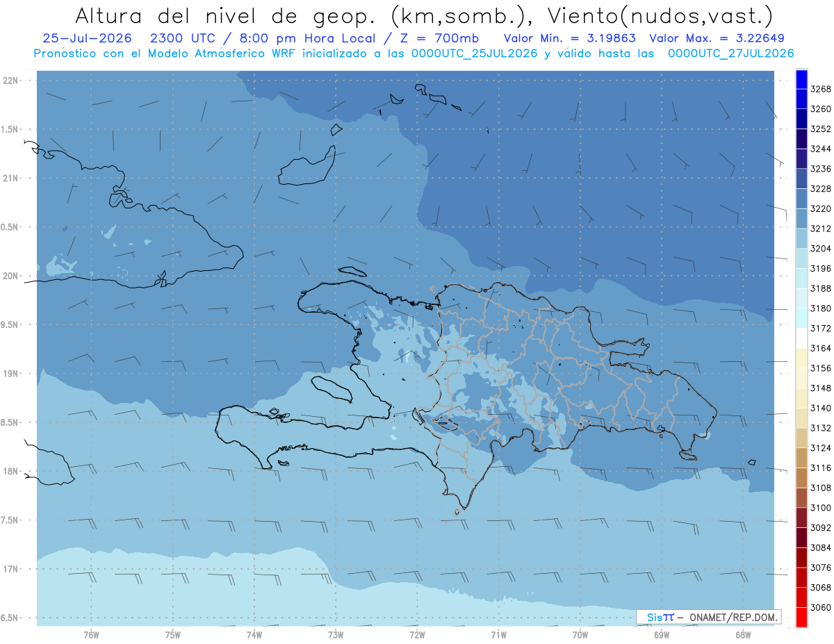Click 'Valor Max. = 3.22649' text

(x=716, y=38)
